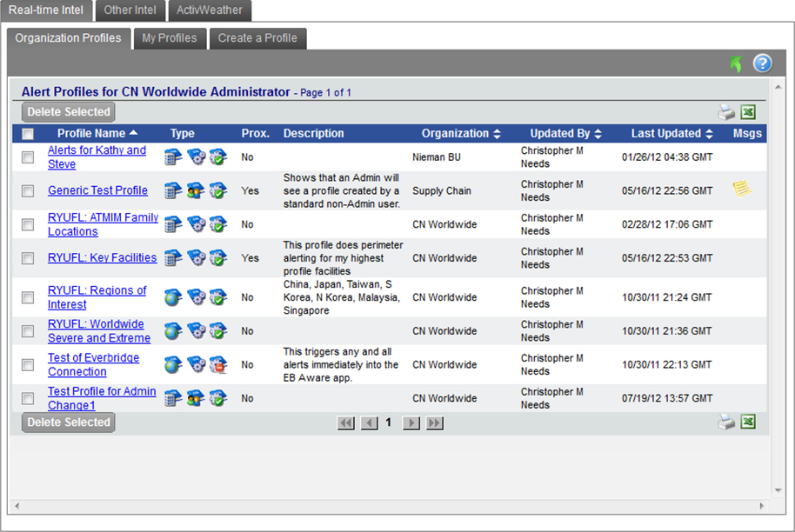
Task: Select checkbox beside Test of Everbridge Connection
Action: click(28, 365)
